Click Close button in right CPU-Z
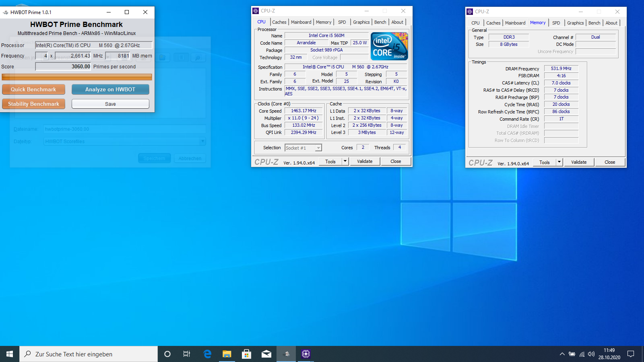Screen dimensions: 644x362 tap(610, 162)
